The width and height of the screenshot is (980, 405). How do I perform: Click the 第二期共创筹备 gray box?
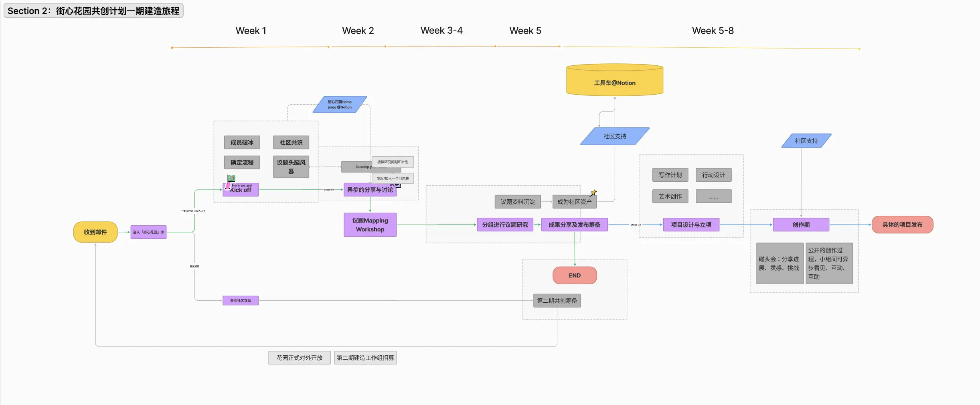tap(557, 301)
